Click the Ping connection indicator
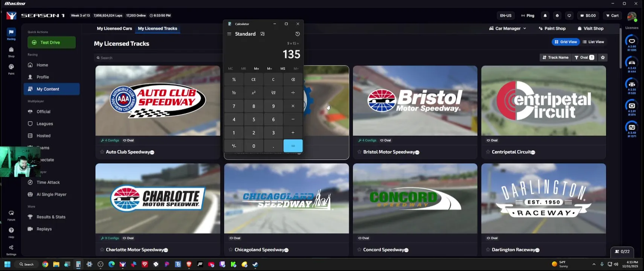This screenshot has height=271, width=644. [528, 15]
